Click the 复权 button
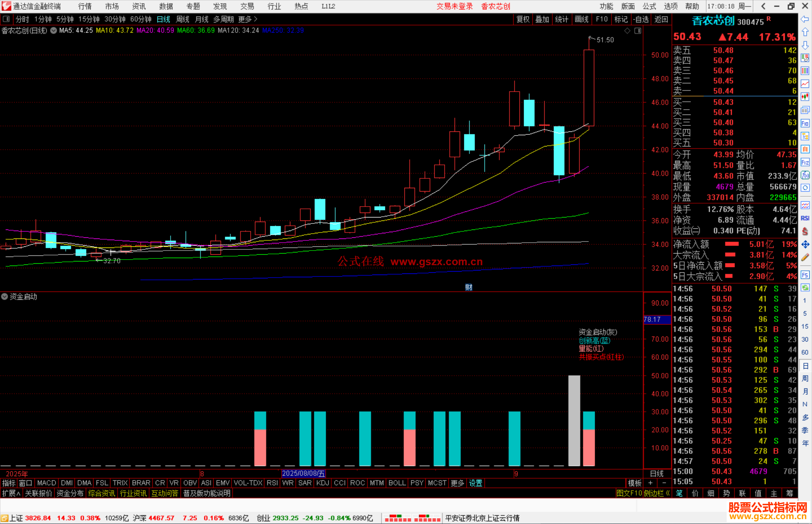 point(523,19)
